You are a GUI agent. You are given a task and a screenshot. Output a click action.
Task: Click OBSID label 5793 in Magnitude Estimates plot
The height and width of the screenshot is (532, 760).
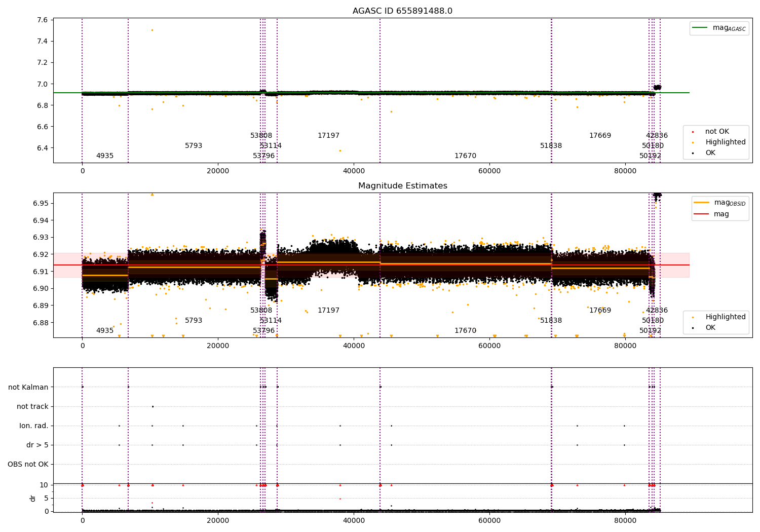coord(194,321)
